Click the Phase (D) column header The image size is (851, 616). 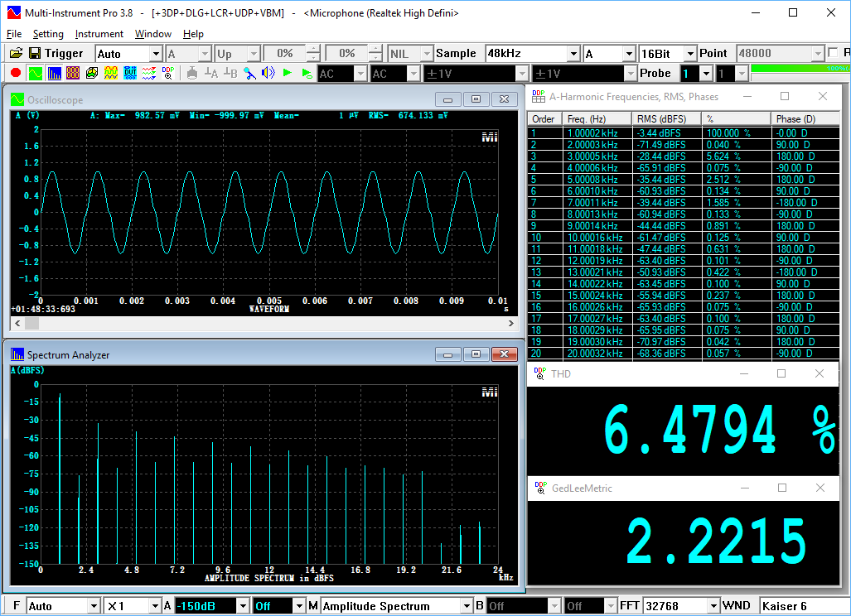pos(805,118)
